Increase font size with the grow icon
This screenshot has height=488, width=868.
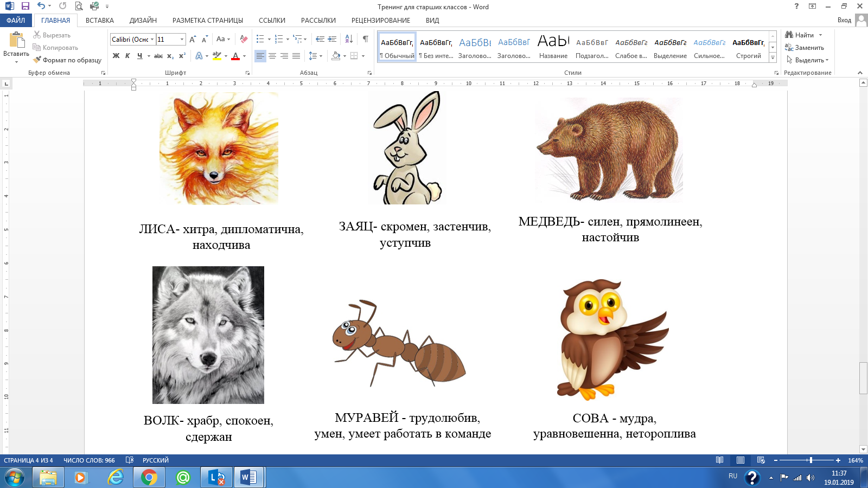pos(193,39)
